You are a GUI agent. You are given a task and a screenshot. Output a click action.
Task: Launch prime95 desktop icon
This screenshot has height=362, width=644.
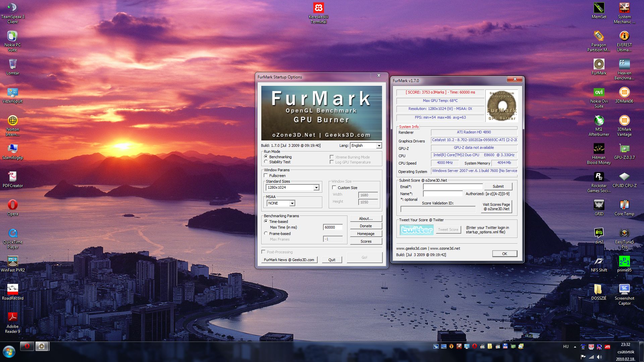(624, 264)
